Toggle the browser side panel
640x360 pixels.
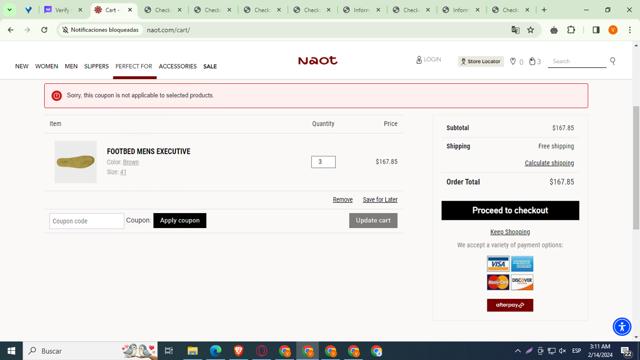click(x=596, y=30)
